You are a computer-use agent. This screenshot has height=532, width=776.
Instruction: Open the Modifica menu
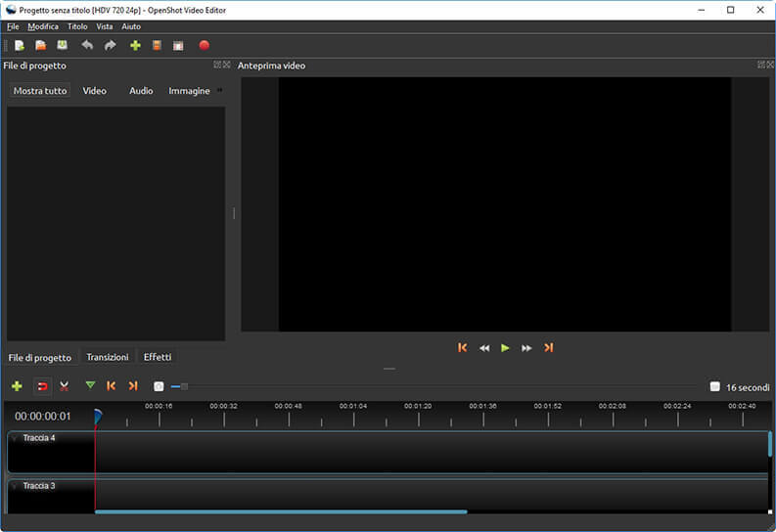(43, 26)
